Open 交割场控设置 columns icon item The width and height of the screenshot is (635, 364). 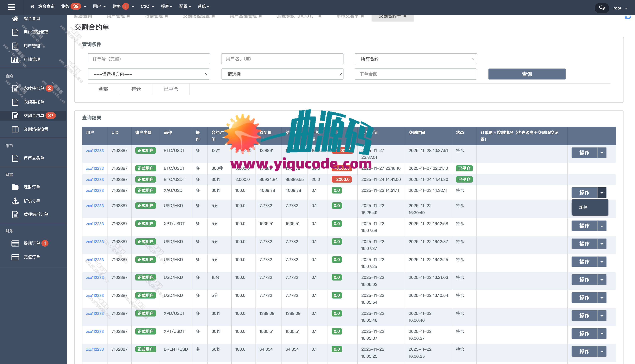click(x=15, y=129)
